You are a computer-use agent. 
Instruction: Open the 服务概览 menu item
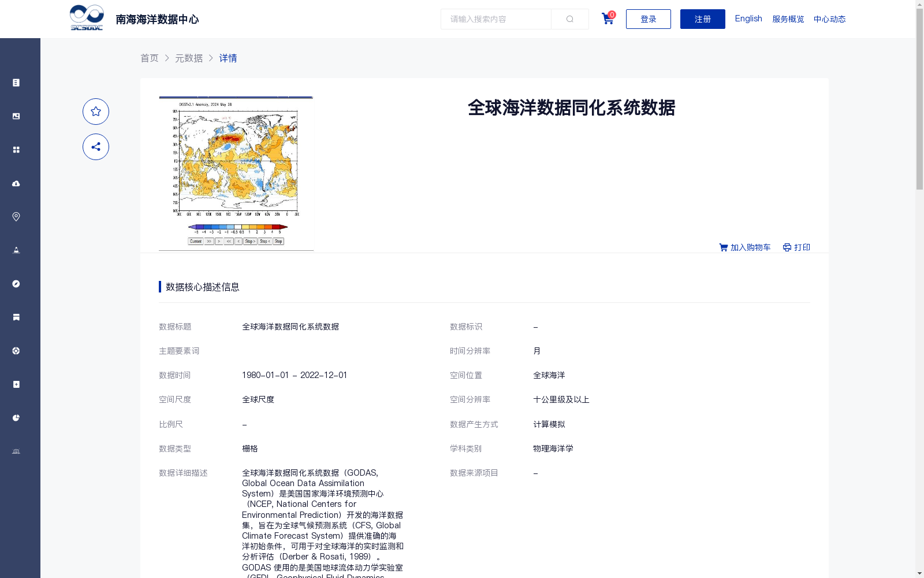click(x=787, y=18)
